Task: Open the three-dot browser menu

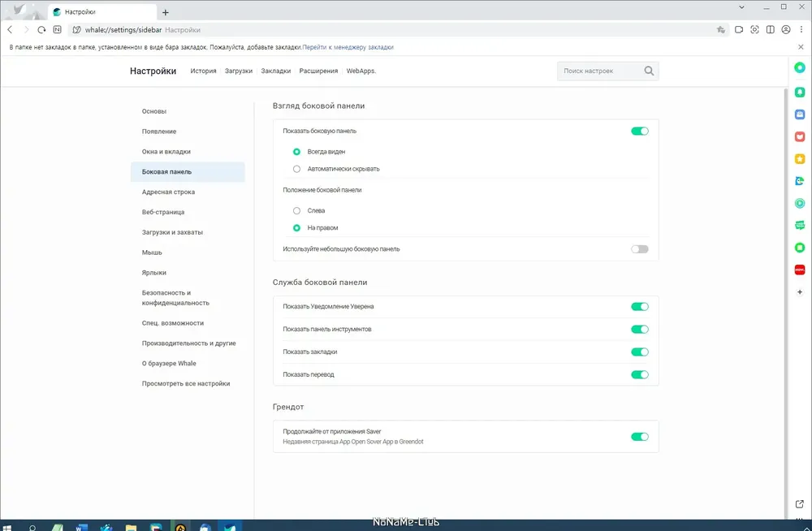Action: pyautogui.click(x=801, y=29)
